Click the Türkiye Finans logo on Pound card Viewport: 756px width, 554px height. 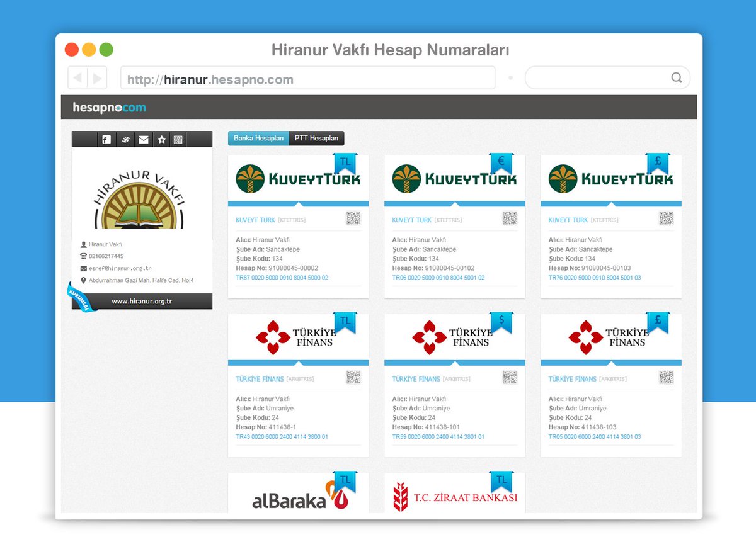[x=609, y=337]
